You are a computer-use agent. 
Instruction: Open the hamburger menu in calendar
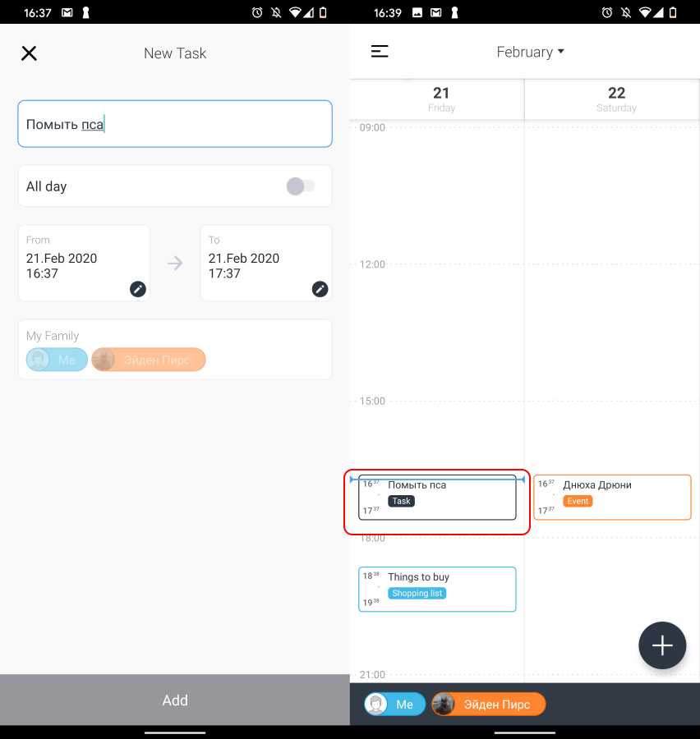(x=380, y=52)
